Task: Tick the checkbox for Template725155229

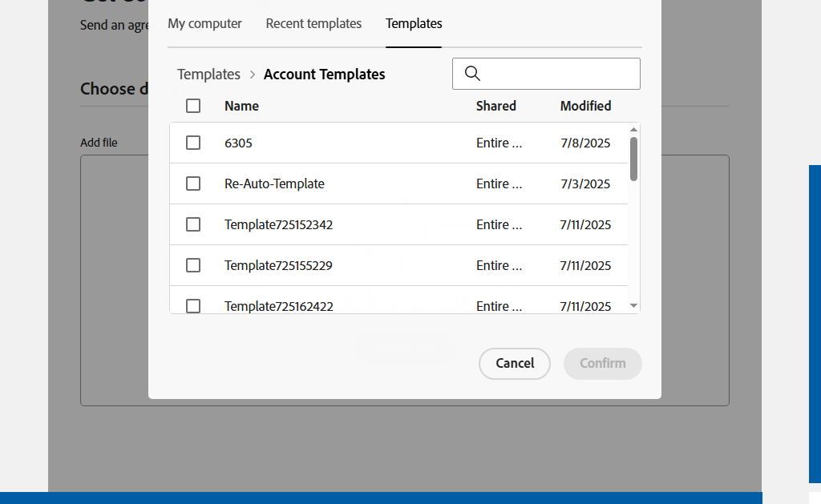Action: (x=193, y=265)
